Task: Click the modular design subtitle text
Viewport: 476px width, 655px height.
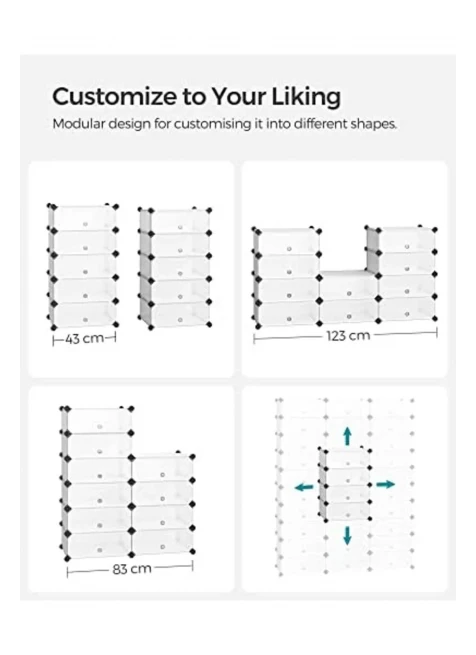Action: (224, 124)
